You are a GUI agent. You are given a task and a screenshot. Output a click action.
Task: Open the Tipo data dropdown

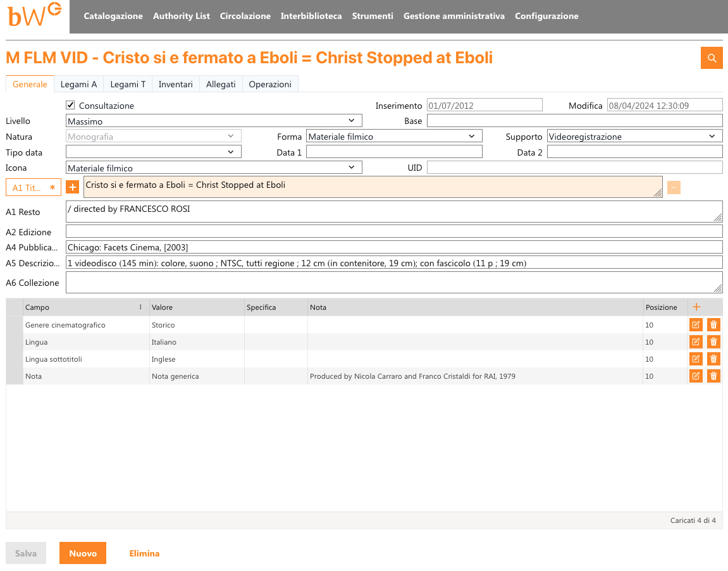(153, 152)
